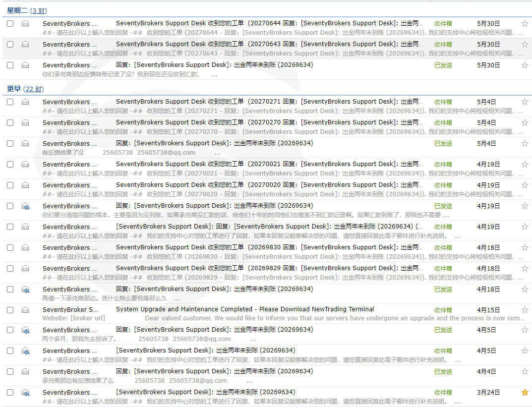Click envelope icon of ticket 20270271 email
The image size is (532, 407).
pyautogui.click(x=25, y=102)
